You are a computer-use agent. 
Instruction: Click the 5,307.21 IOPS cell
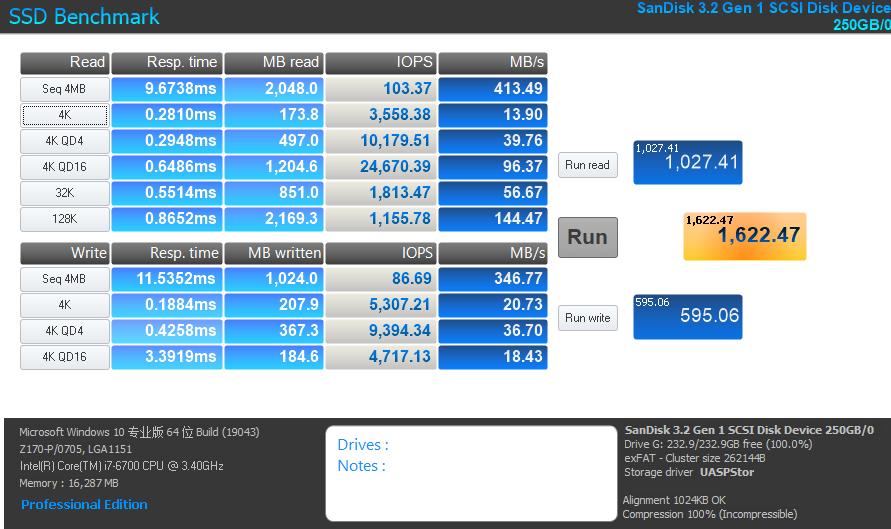(x=381, y=305)
